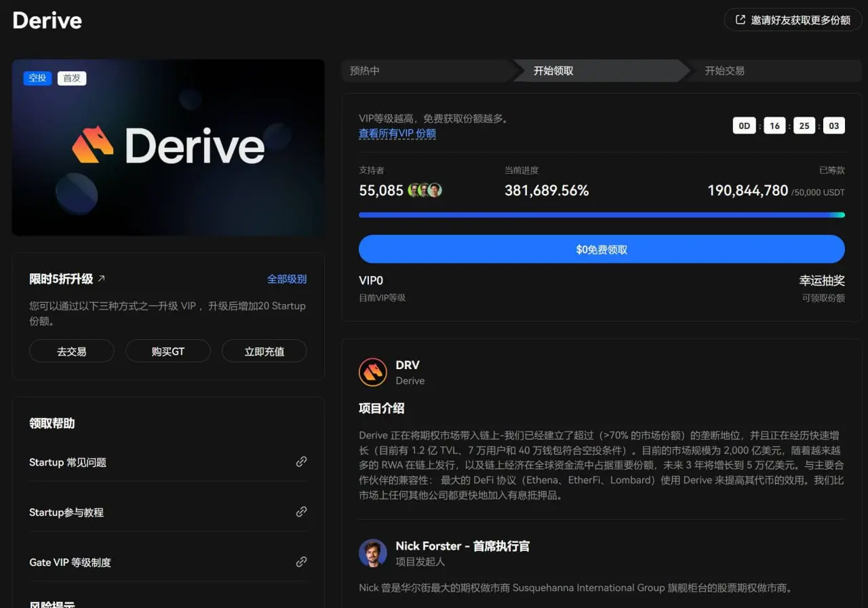Click the Nick Forster - 首席执行官 name
The height and width of the screenshot is (608, 868).
(462, 546)
